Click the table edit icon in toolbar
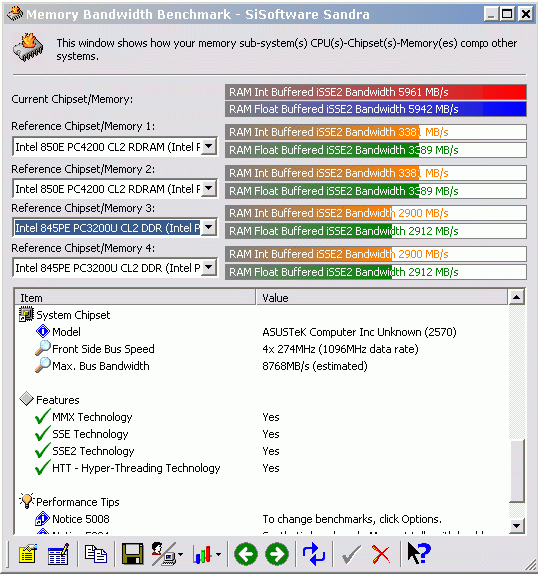This screenshot has height=574, width=538. point(58,554)
